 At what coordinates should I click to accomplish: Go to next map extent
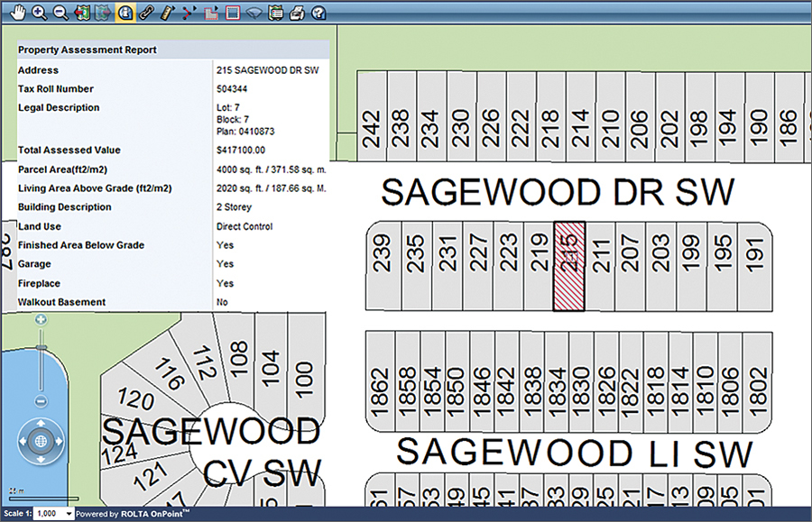tap(103, 13)
